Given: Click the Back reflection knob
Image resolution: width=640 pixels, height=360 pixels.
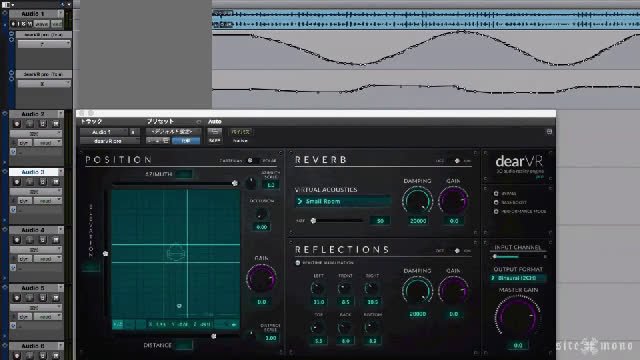Looking at the screenshot, I should [x=345, y=327].
